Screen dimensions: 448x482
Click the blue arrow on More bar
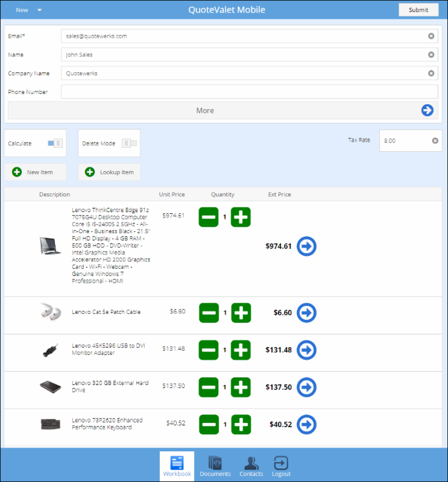pos(427,110)
